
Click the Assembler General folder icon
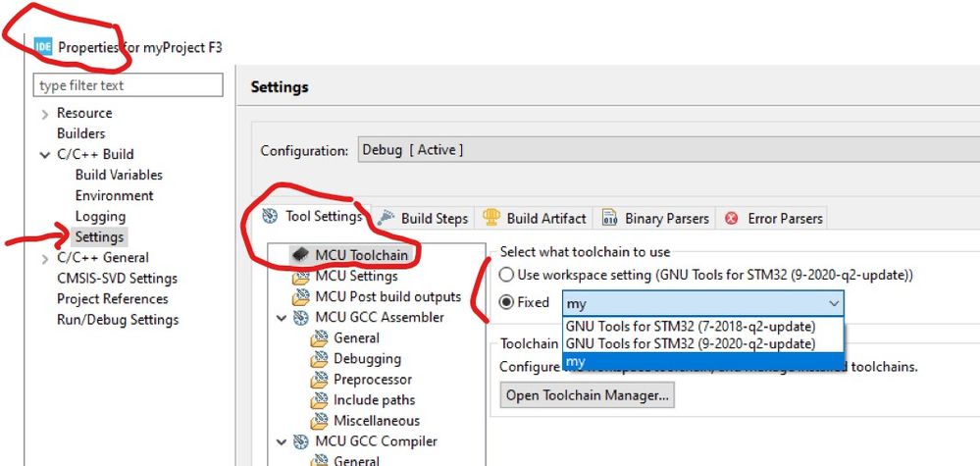320,337
